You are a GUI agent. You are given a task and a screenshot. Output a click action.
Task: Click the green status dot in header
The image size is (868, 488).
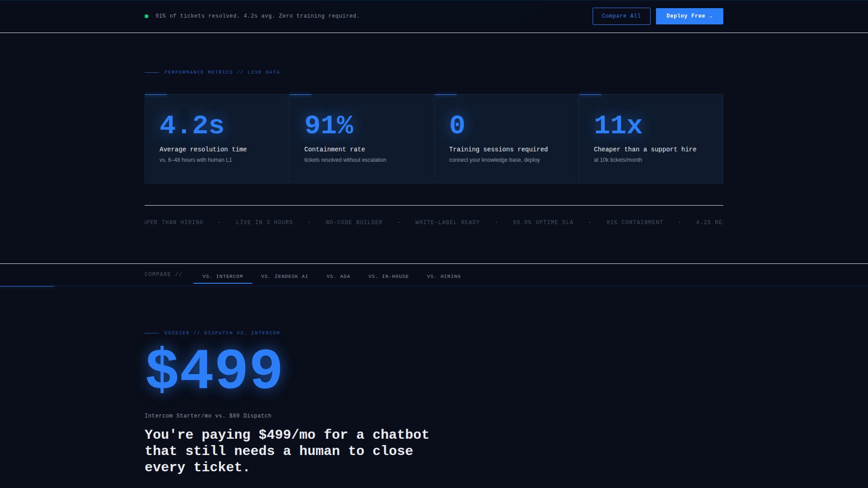click(x=146, y=16)
